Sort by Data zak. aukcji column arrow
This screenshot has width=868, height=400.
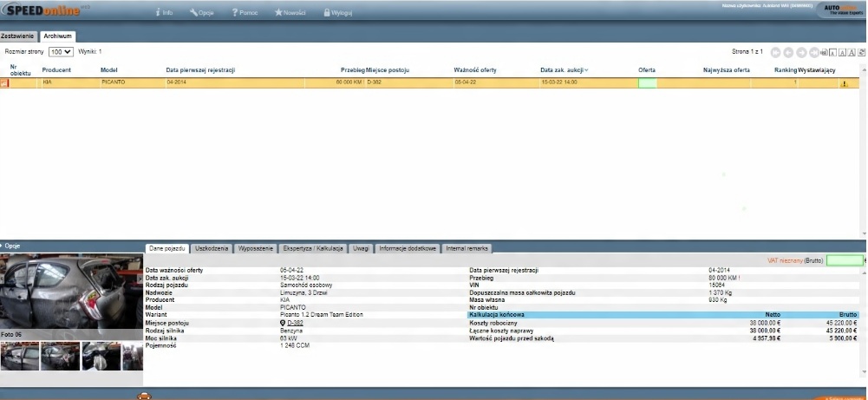click(587, 70)
